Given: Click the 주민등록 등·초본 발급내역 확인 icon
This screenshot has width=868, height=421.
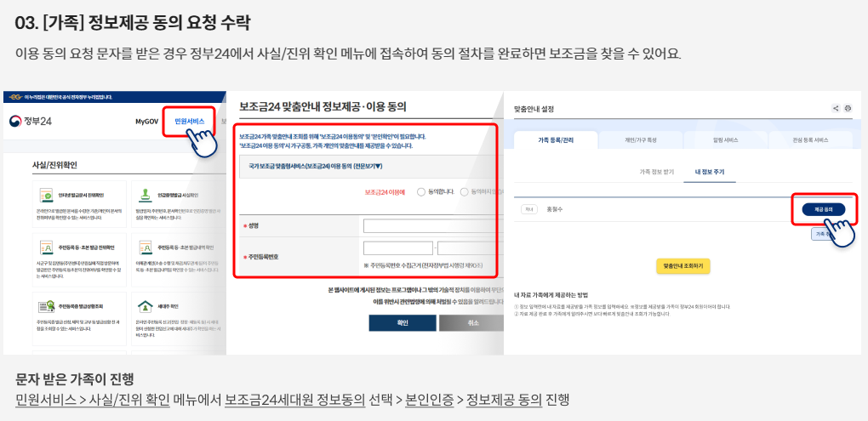Looking at the screenshot, I should tap(145, 247).
